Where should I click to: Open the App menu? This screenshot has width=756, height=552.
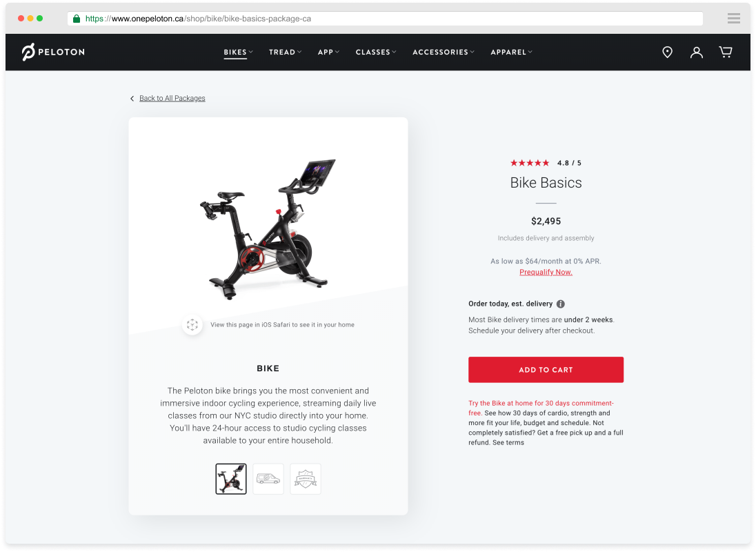(329, 52)
